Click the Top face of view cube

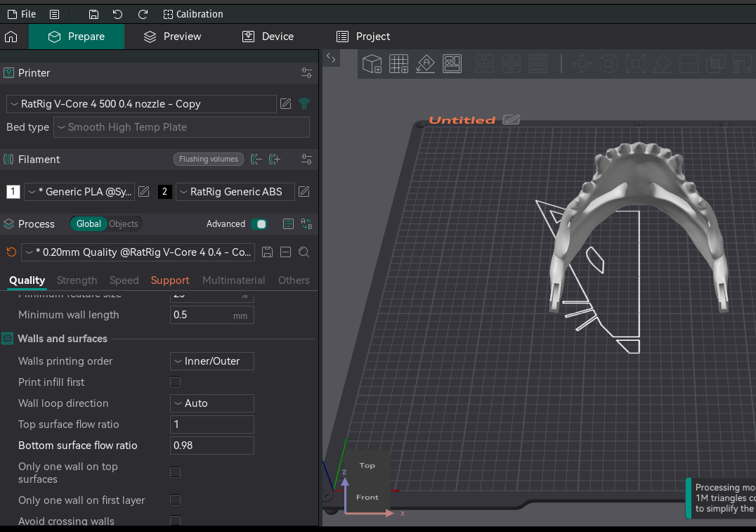367,465
